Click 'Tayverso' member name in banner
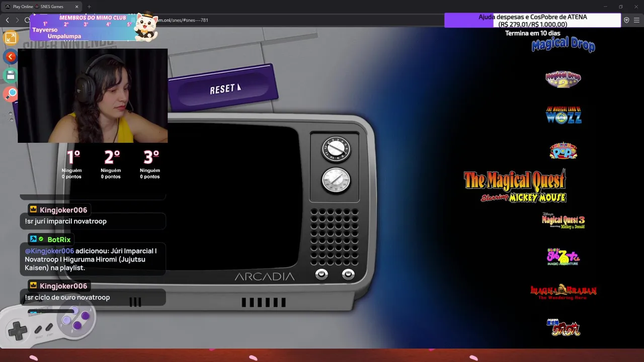This screenshot has width=644, height=362. (x=45, y=30)
